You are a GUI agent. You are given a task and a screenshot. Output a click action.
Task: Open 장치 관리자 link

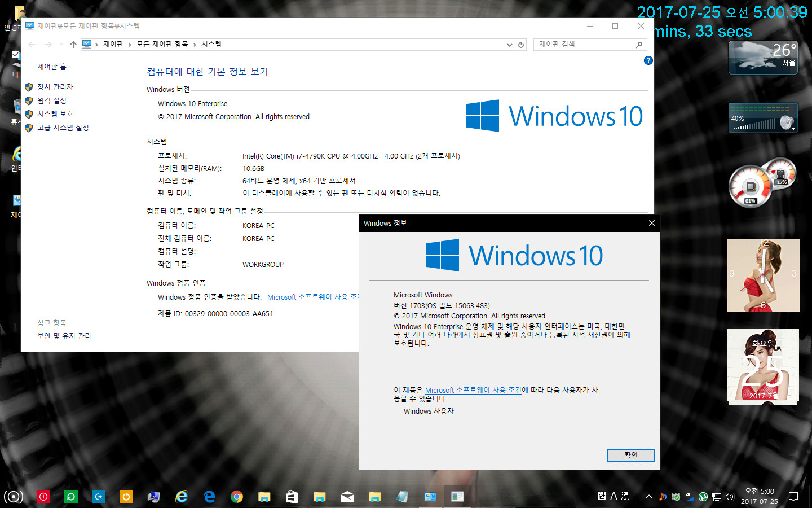(x=55, y=87)
